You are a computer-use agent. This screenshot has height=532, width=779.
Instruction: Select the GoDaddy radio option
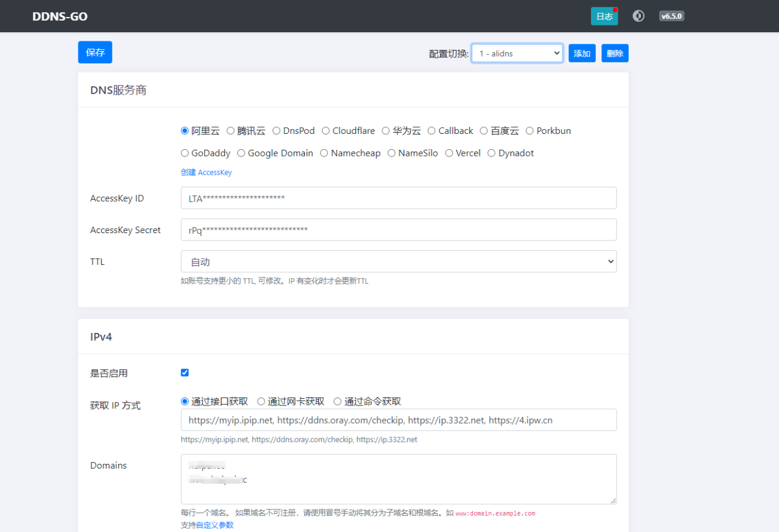coord(185,153)
